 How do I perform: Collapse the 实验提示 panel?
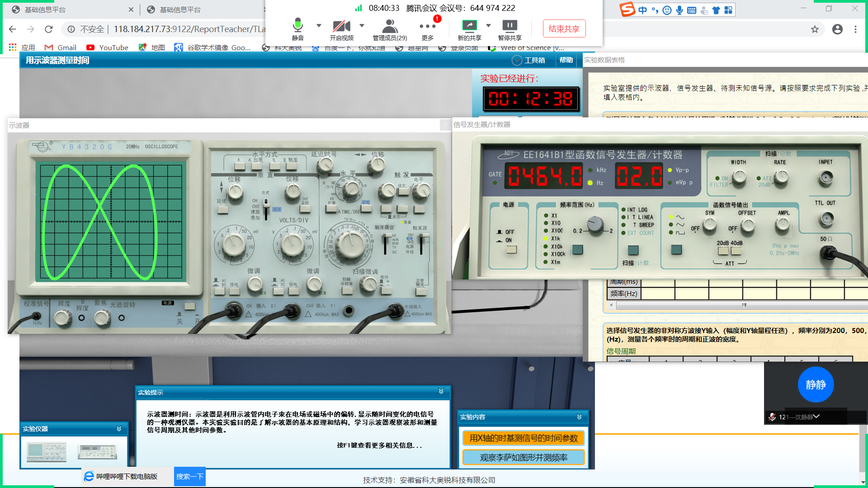point(441,391)
